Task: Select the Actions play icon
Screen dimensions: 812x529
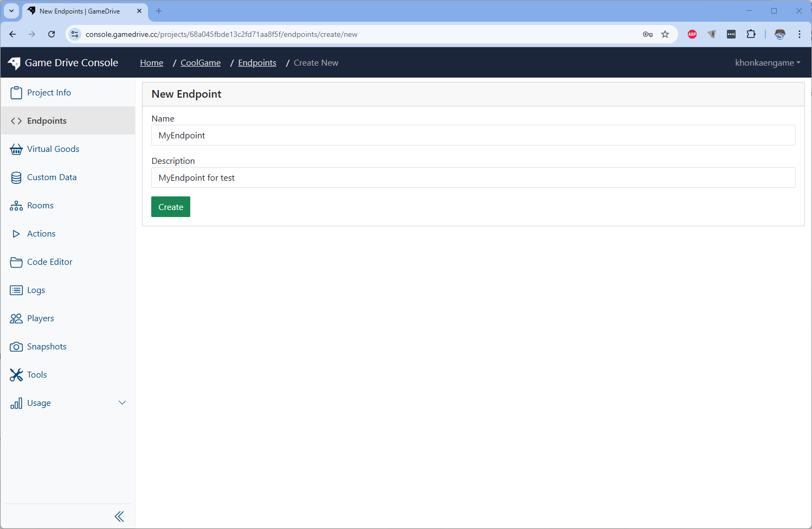Action: (x=16, y=233)
